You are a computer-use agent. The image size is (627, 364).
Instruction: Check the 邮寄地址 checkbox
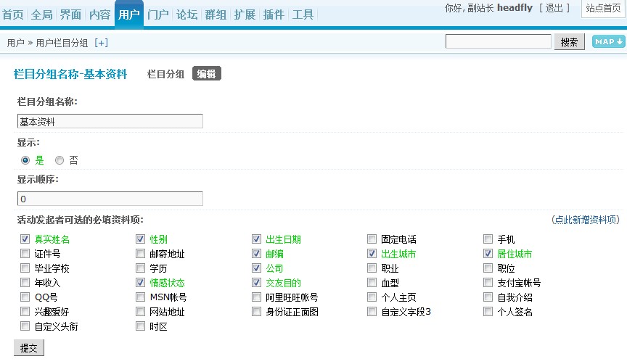coord(140,253)
